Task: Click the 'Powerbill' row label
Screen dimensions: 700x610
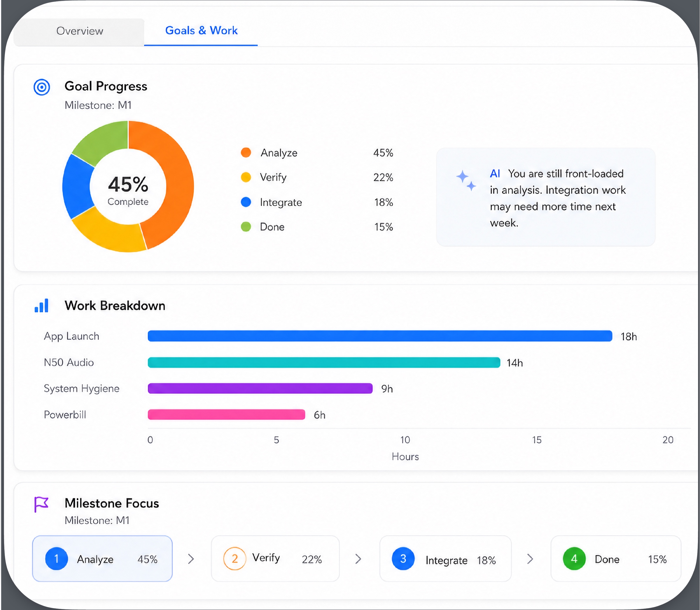Action: (65, 415)
